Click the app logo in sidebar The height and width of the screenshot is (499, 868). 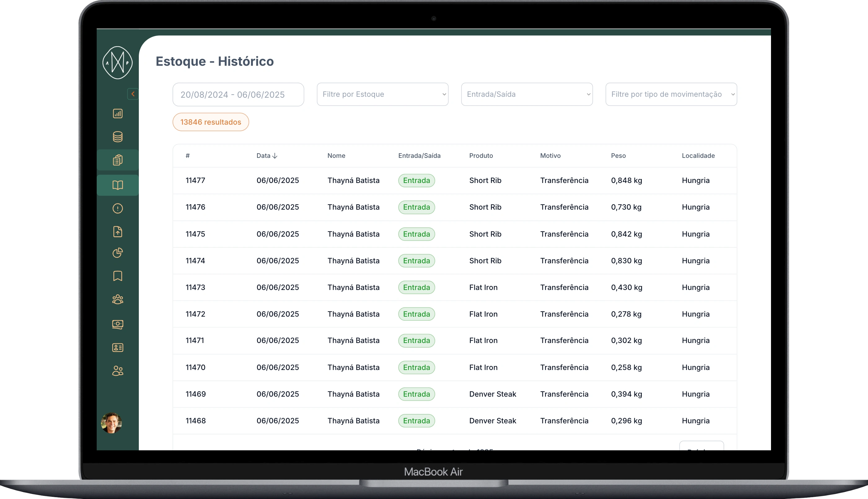pos(117,63)
